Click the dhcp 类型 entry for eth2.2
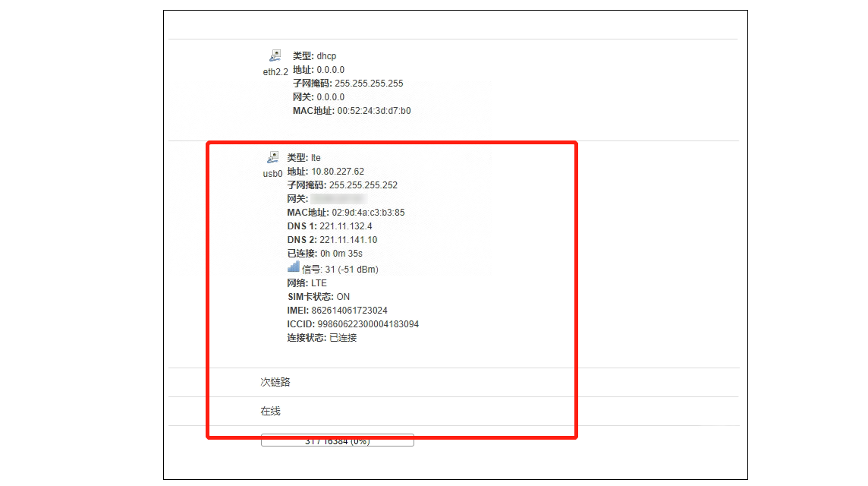The height and width of the screenshot is (486, 868). coord(313,55)
